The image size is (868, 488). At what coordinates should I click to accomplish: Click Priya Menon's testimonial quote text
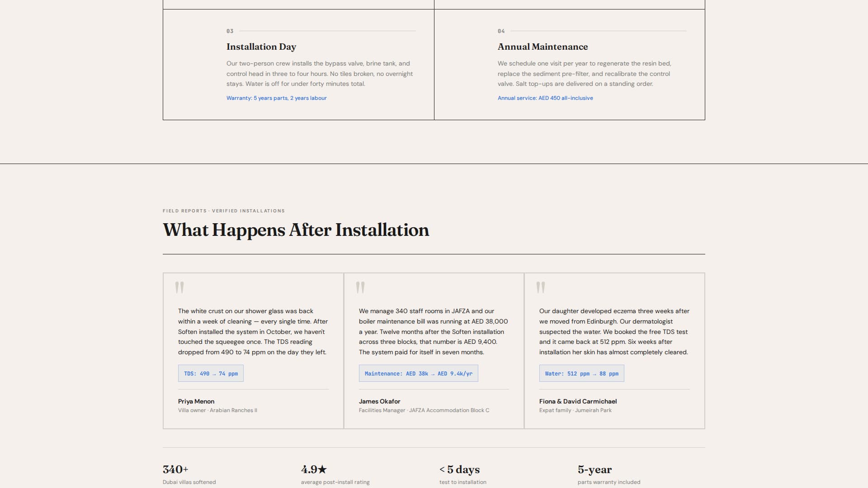click(253, 332)
